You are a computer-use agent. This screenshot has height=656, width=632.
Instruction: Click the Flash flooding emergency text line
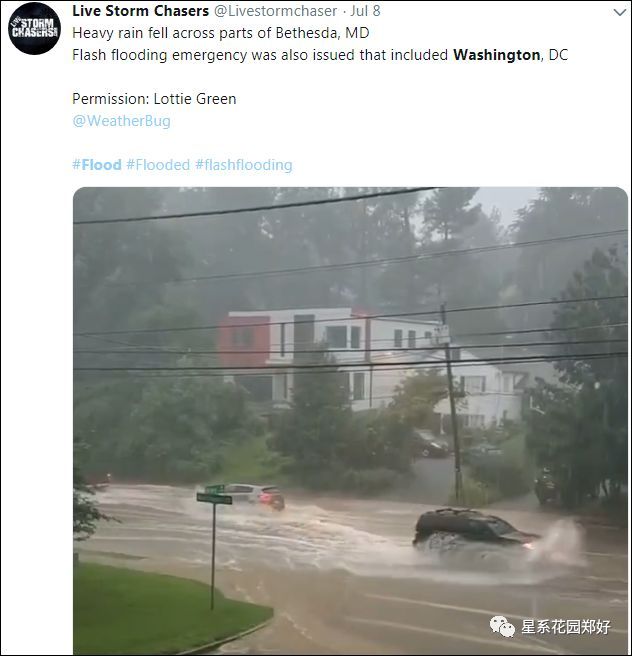click(320, 55)
